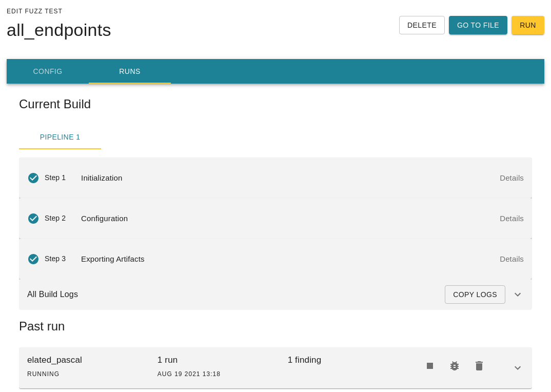The width and height of the screenshot is (551, 392).
Task: Open the Pipeline 1 tab
Action: [60, 137]
